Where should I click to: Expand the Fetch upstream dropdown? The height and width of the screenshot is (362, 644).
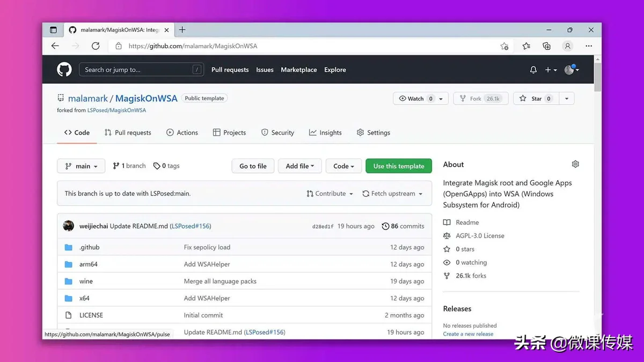tap(392, 194)
